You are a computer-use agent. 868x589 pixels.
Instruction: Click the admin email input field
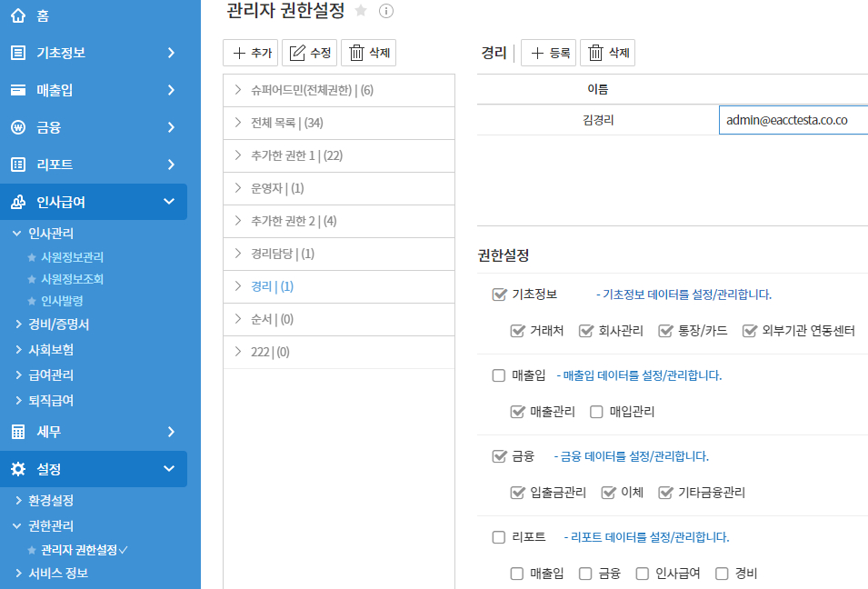coord(791,119)
